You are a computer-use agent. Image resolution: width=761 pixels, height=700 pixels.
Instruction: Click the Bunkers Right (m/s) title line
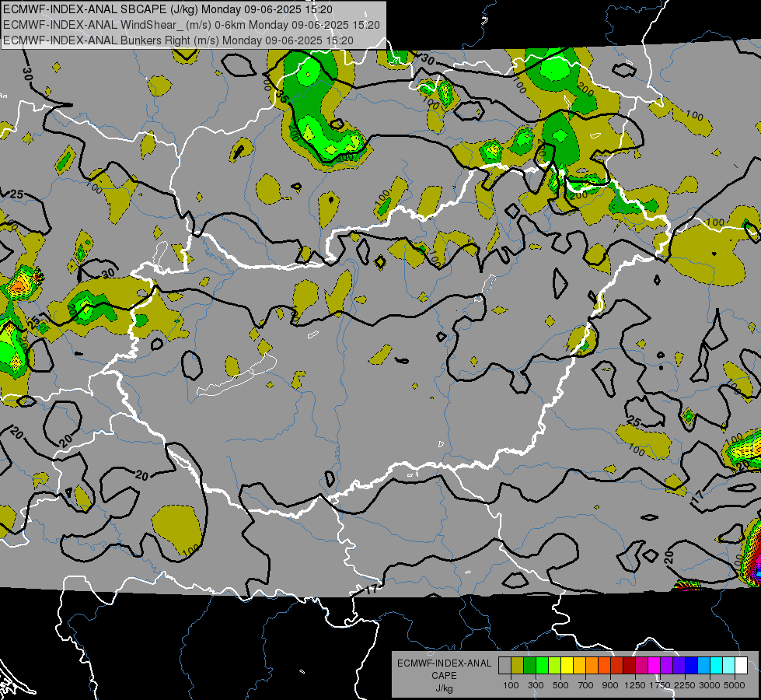click(x=178, y=40)
